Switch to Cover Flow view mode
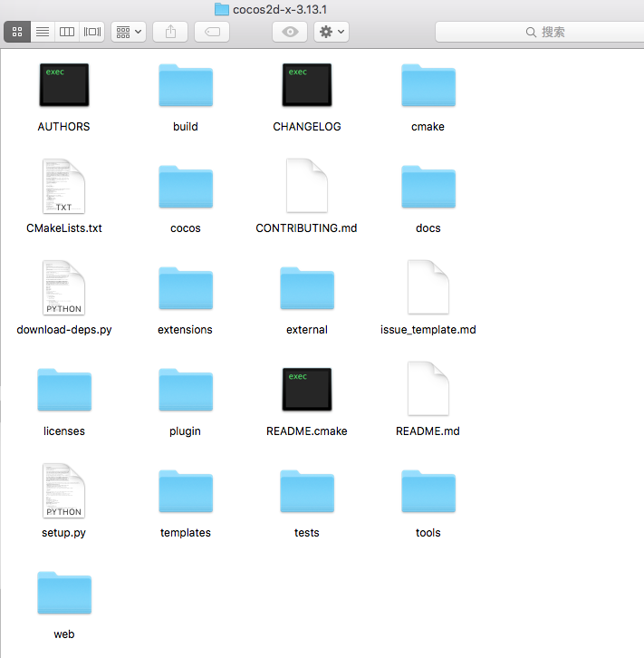The height and width of the screenshot is (658, 644). [92, 32]
